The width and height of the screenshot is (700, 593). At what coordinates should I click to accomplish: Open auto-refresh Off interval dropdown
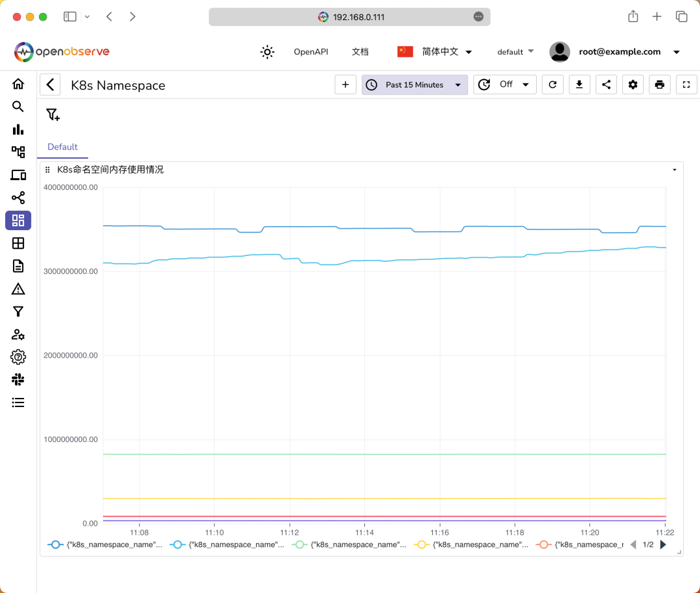tap(504, 84)
